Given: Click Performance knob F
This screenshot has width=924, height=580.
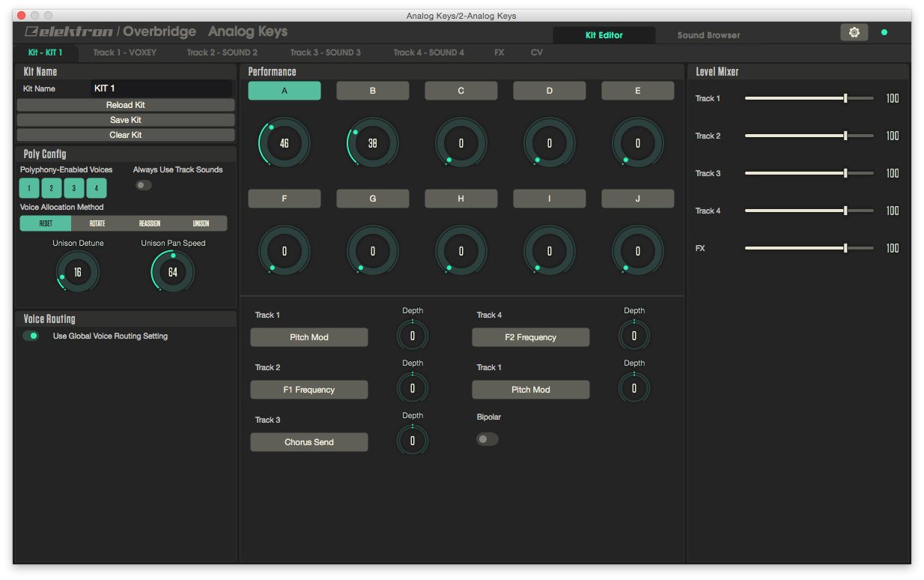Looking at the screenshot, I should [x=285, y=251].
